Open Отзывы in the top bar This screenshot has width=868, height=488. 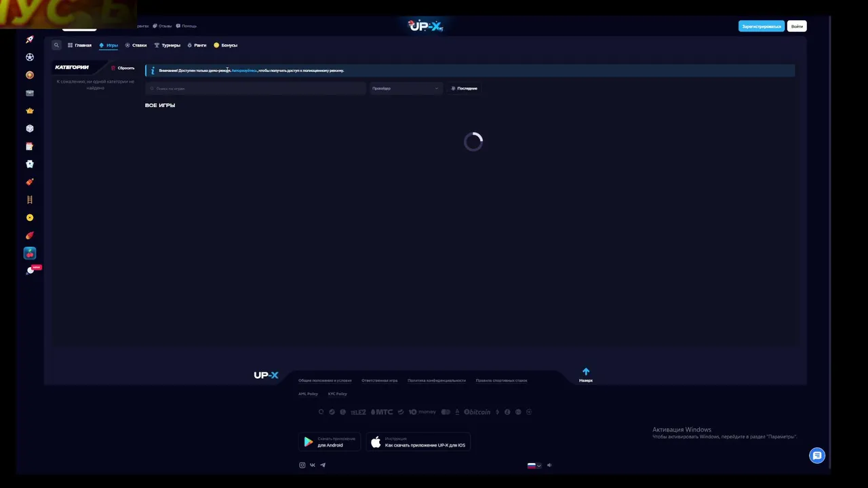tap(162, 26)
